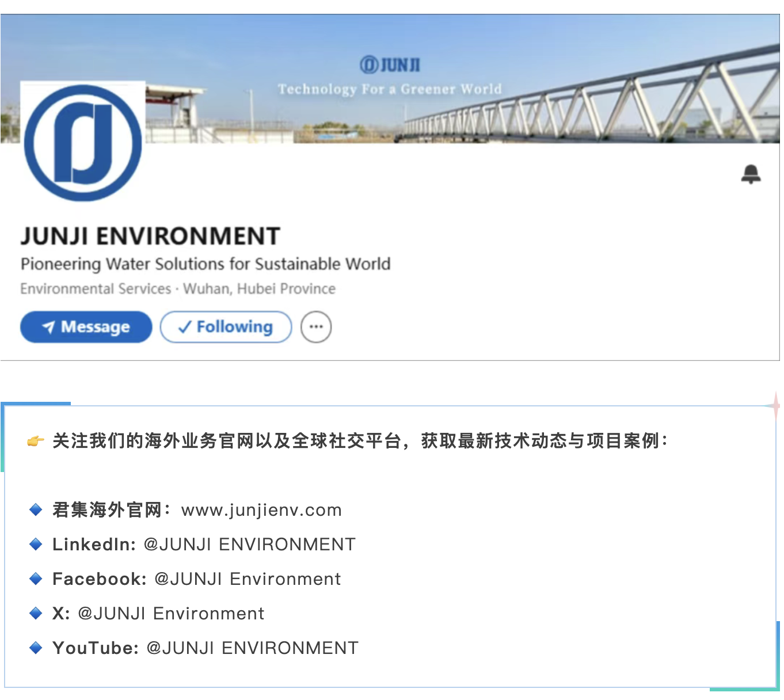
Task: Select the YouTube @JUNJI ENVIRONMENT handle
Action: click(252, 648)
